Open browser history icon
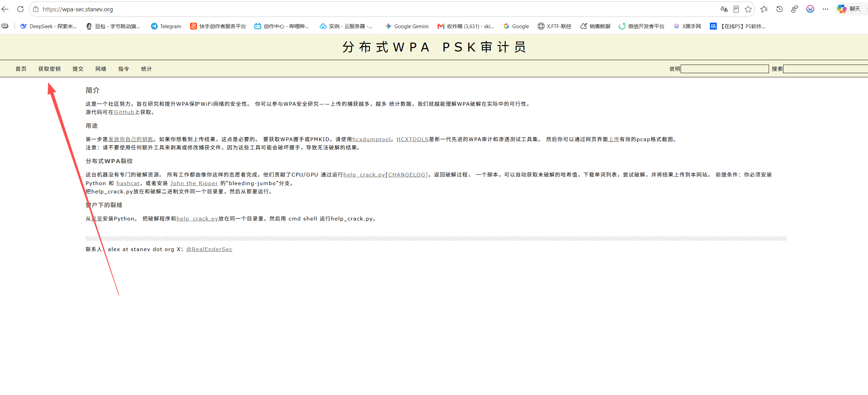 click(x=779, y=9)
